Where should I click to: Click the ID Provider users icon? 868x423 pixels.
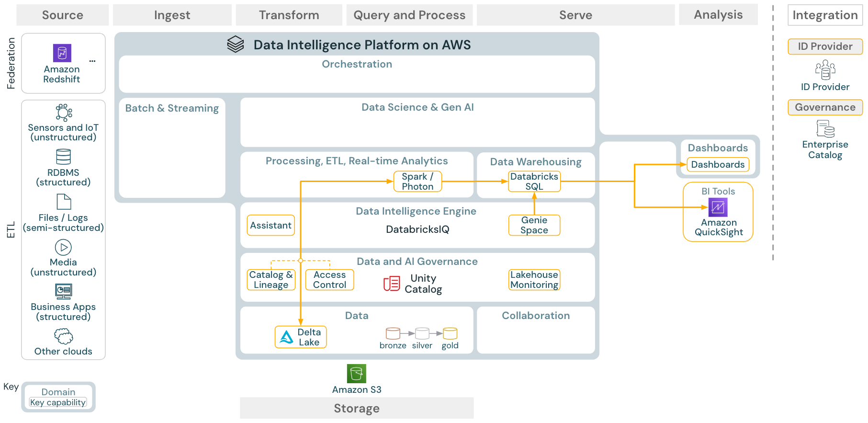(825, 70)
